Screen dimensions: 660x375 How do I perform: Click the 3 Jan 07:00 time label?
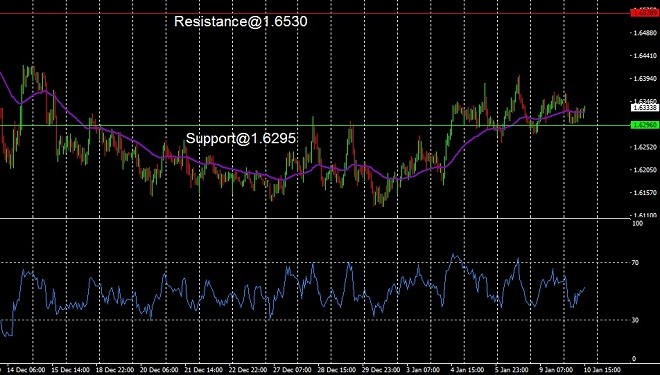coord(423,370)
